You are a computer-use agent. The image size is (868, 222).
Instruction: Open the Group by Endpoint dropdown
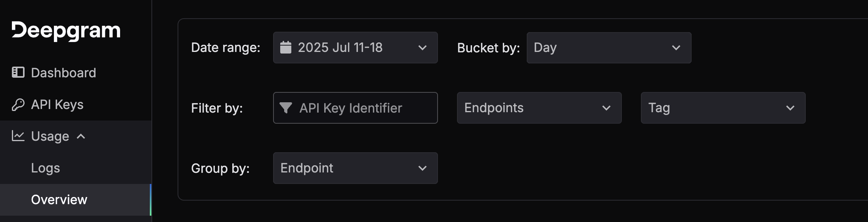coord(355,168)
